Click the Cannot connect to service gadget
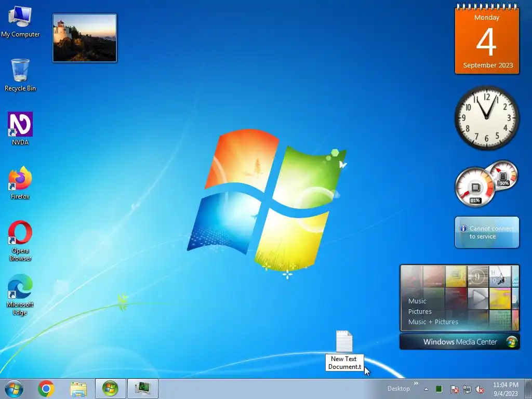Image resolution: width=532 pixels, height=399 pixels. coord(487,232)
